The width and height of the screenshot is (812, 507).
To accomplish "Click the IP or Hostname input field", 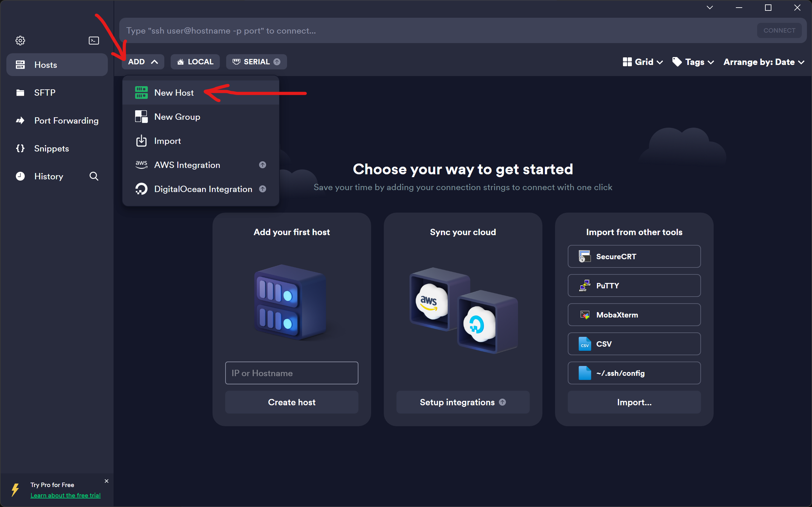I will coord(291,373).
